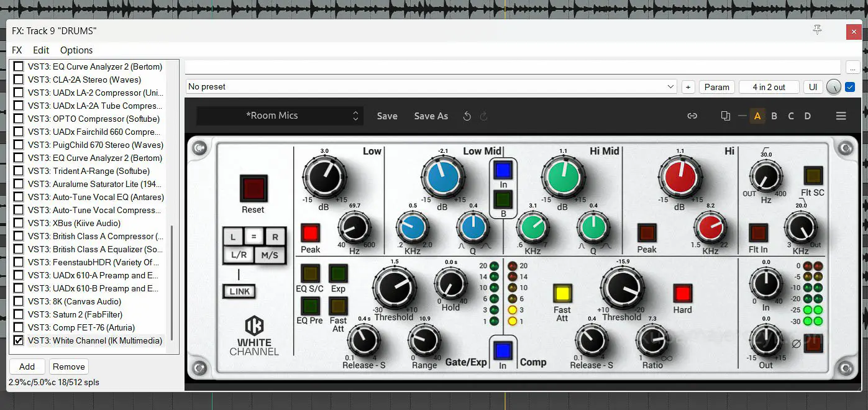Screen dimensions: 868x410
Task: Open the Room Mics preset selector
Action: pos(278,116)
